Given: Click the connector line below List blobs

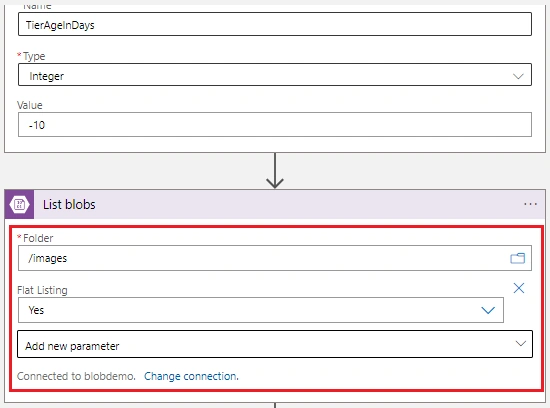Looking at the screenshot, I should click(275, 405).
